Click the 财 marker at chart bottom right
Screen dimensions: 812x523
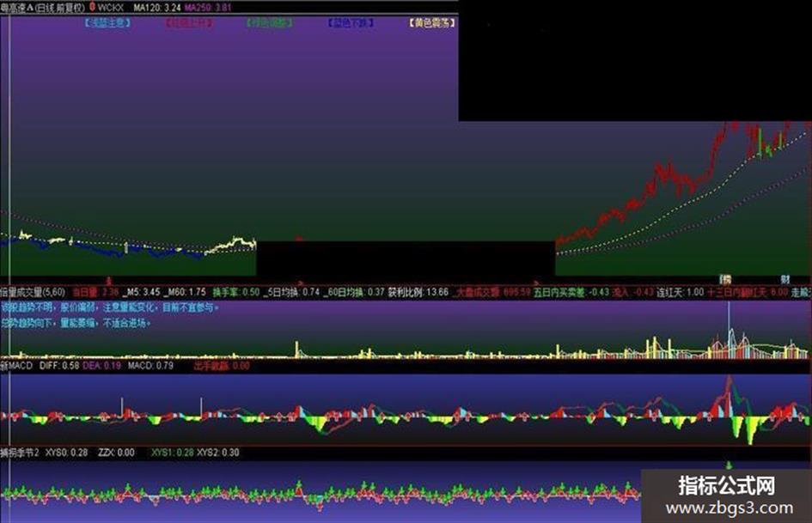click(785, 280)
